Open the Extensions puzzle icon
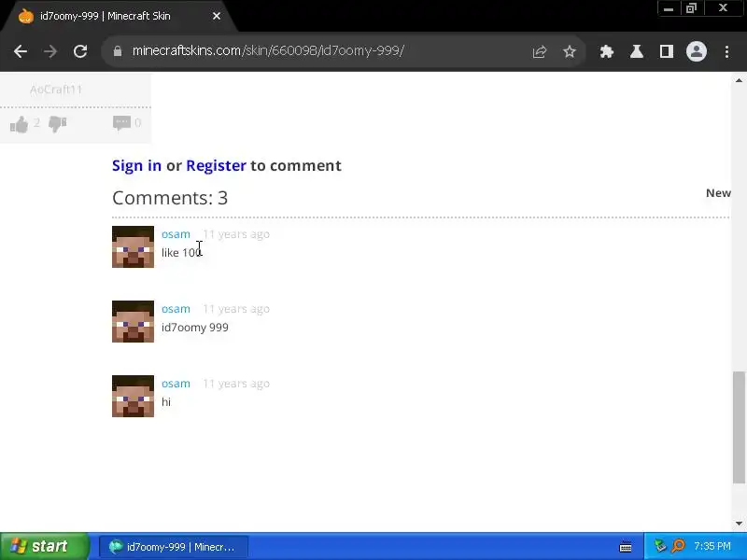 point(606,51)
